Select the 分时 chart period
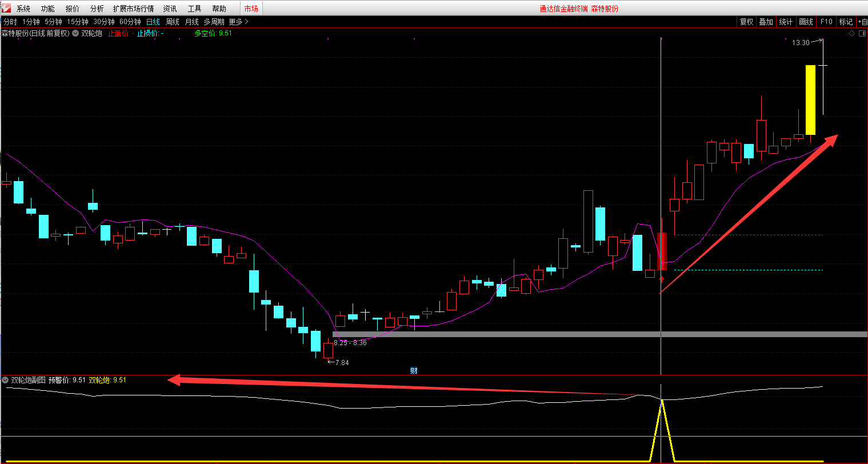The width and height of the screenshot is (868, 464). (x=10, y=22)
